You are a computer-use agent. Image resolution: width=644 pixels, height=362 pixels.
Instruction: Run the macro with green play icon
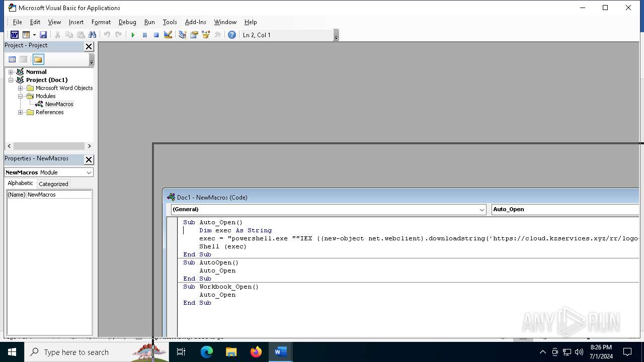click(x=133, y=35)
